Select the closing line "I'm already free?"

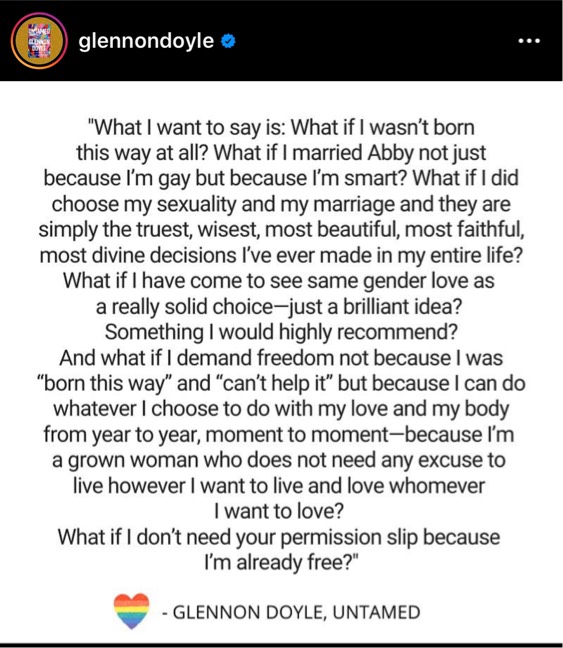point(281,563)
